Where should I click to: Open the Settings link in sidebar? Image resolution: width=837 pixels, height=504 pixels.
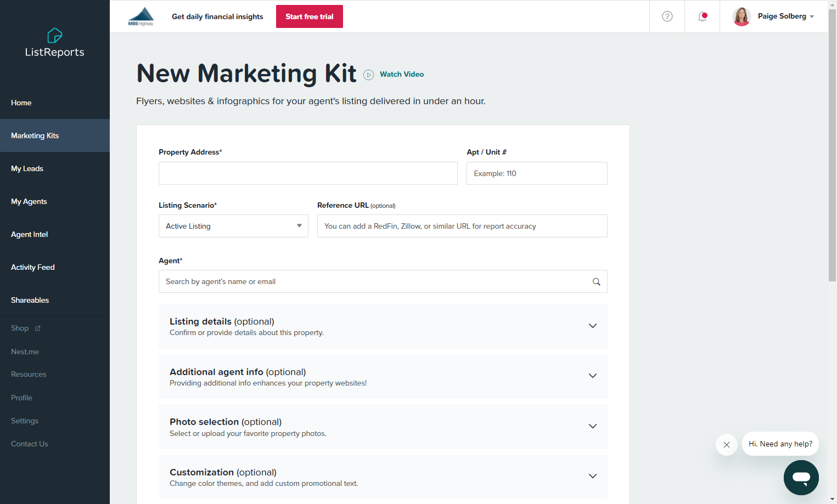[25, 421]
